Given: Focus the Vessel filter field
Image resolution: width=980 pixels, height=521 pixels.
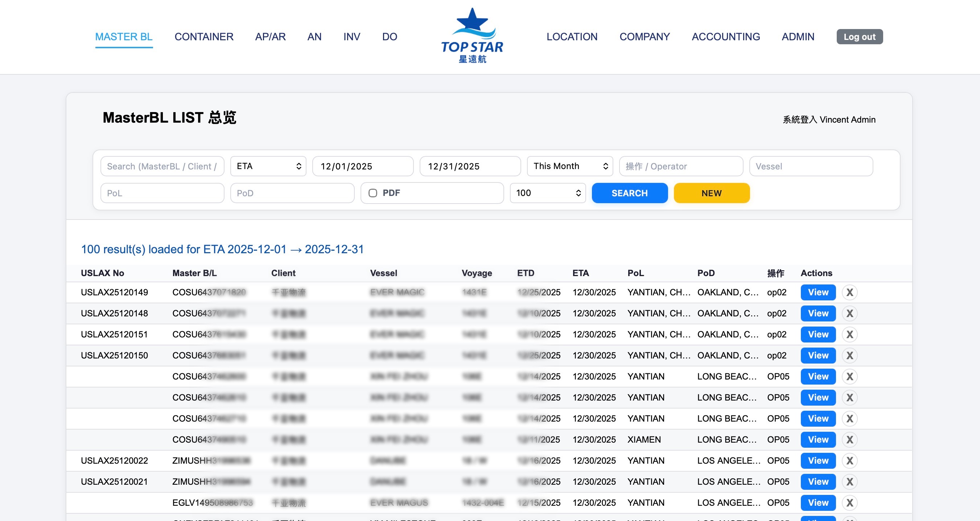Looking at the screenshot, I should click(x=811, y=166).
